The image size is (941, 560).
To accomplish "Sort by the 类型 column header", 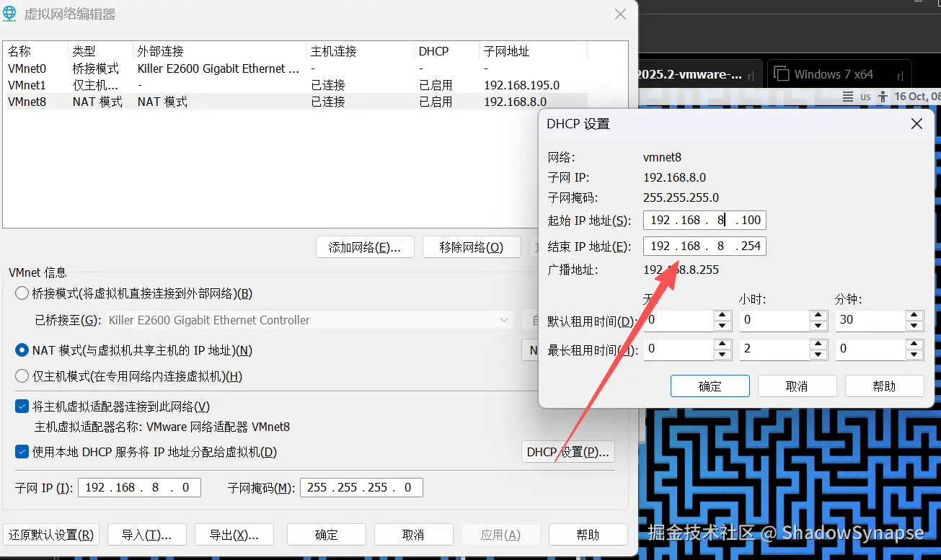I will (x=100, y=51).
